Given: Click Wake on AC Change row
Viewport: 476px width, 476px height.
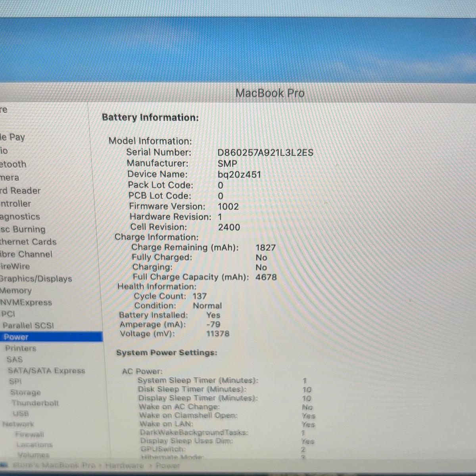Looking at the screenshot, I should pos(226,407).
